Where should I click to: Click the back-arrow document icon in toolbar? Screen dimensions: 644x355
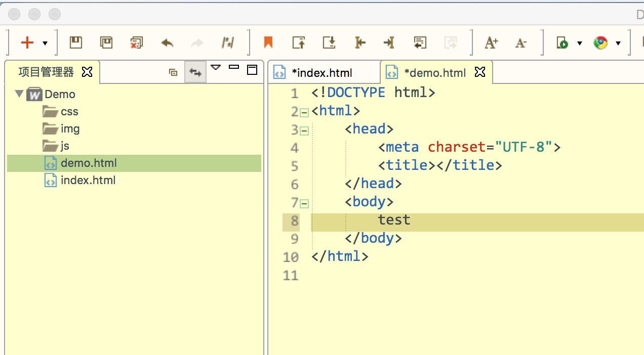click(x=420, y=43)
